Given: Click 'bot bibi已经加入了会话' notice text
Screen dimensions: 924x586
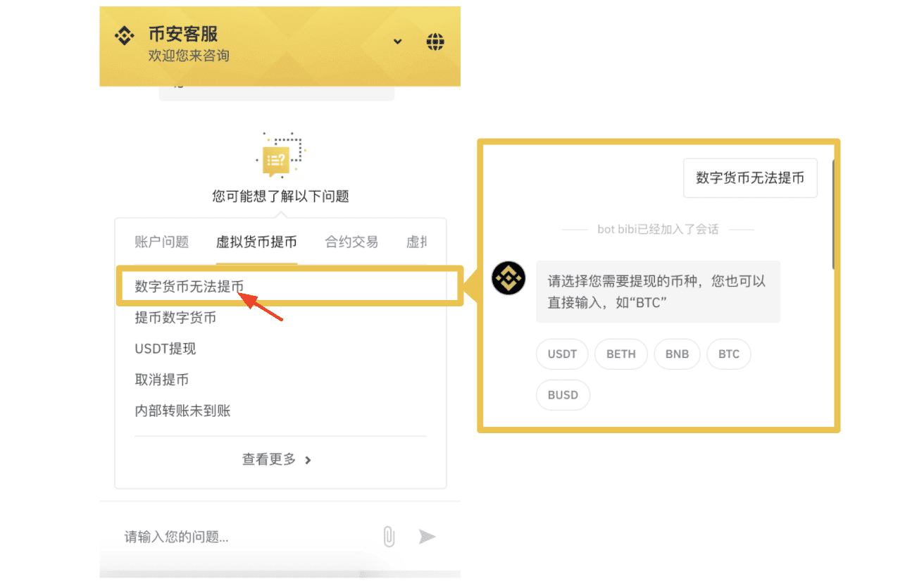Looking at the screenshot, I should 658,230.
